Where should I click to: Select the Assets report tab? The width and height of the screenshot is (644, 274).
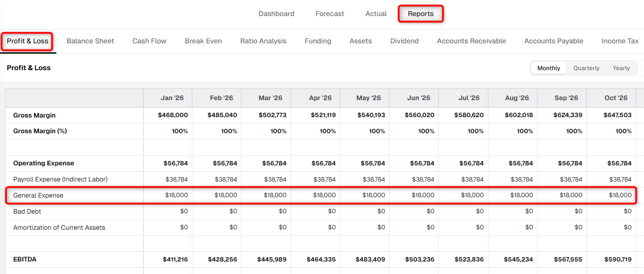click(x=360, y=41)
